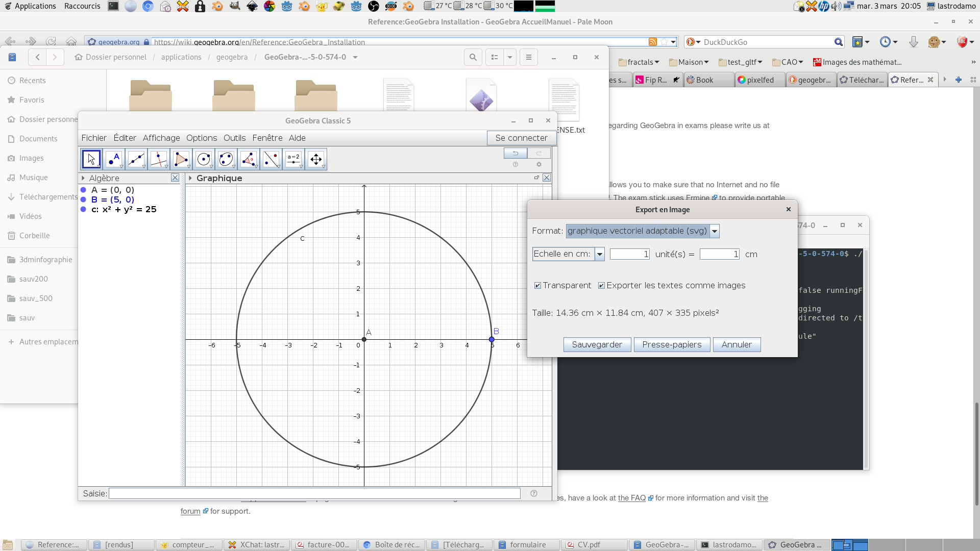Click the Saisie input bar

[x=314, y=493]
